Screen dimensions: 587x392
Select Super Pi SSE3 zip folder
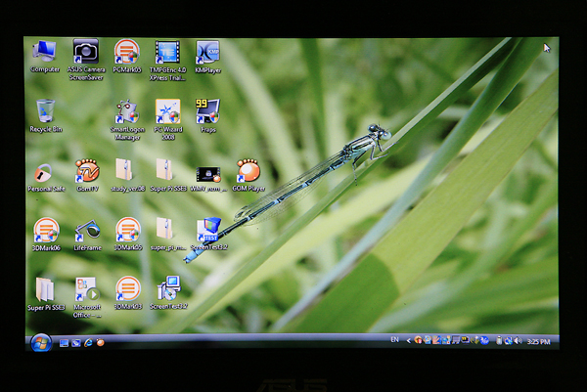click(x=168, y=175)
